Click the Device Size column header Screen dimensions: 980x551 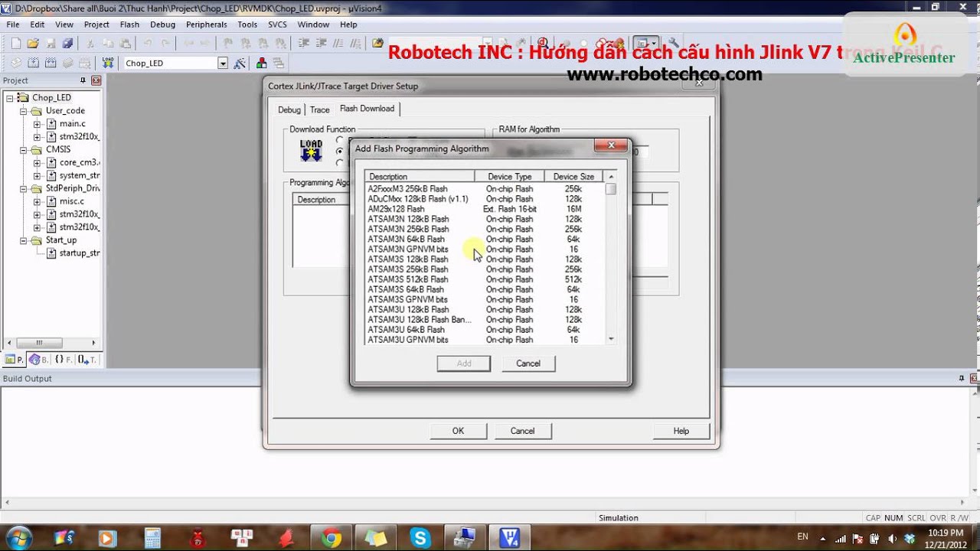tap(573, 176)
